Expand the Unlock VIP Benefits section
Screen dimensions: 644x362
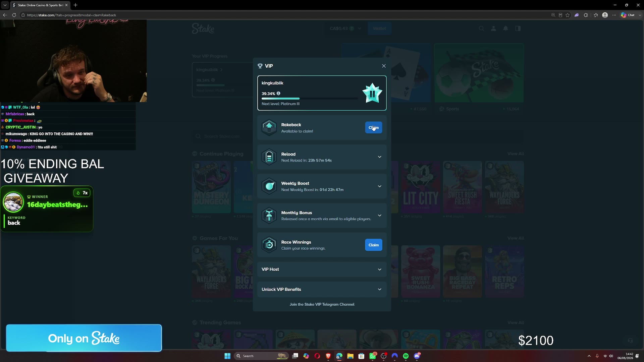[322, 290]
